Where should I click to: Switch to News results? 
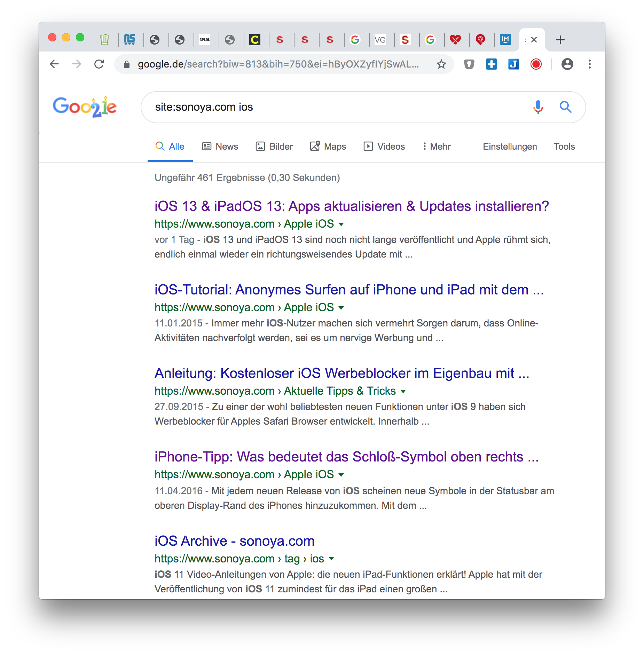point(220,147)
